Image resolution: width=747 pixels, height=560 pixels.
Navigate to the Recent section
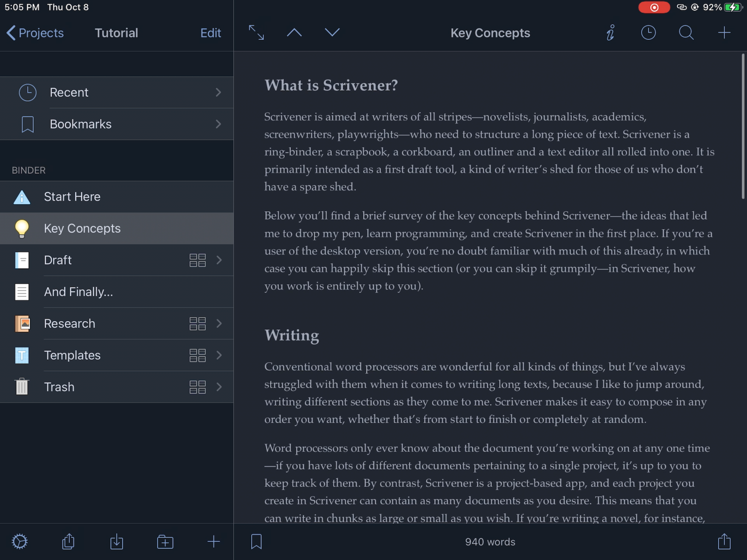[x=118, y=92]
